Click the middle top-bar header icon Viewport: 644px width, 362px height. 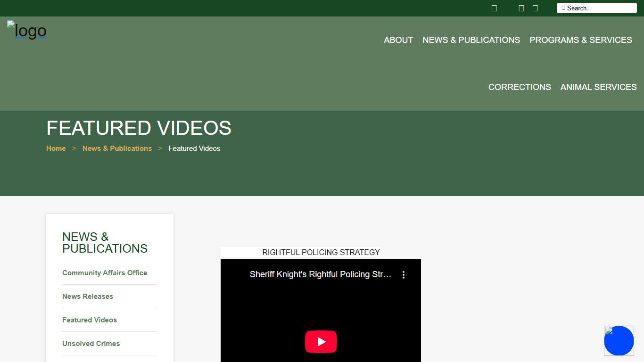click(x=521, y=8)
